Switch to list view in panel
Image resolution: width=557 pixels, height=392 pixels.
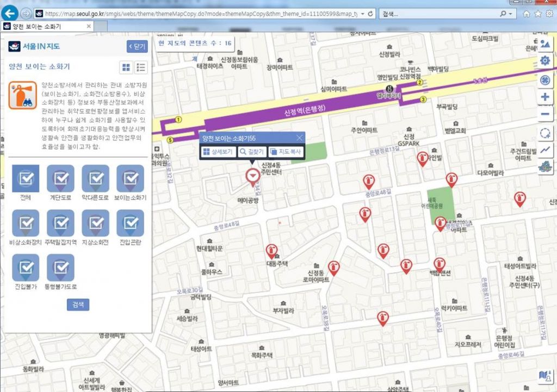tap(141, 67)
